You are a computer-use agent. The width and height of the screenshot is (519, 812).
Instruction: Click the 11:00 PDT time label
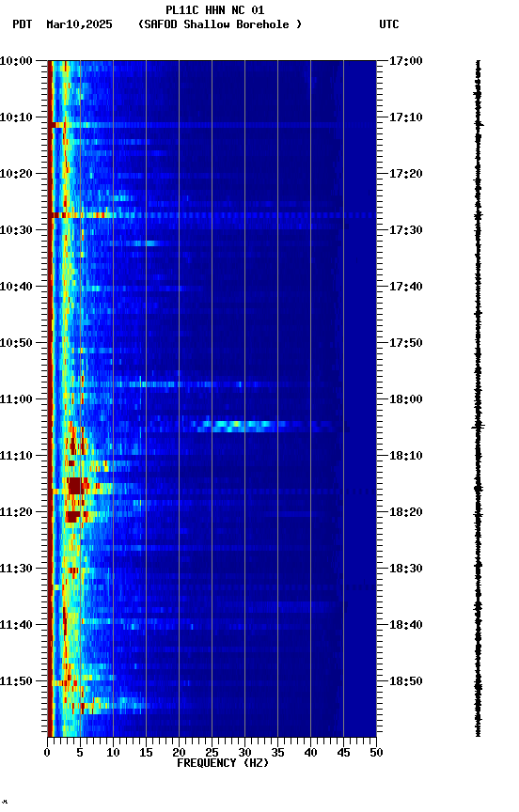tap(16, 399)
